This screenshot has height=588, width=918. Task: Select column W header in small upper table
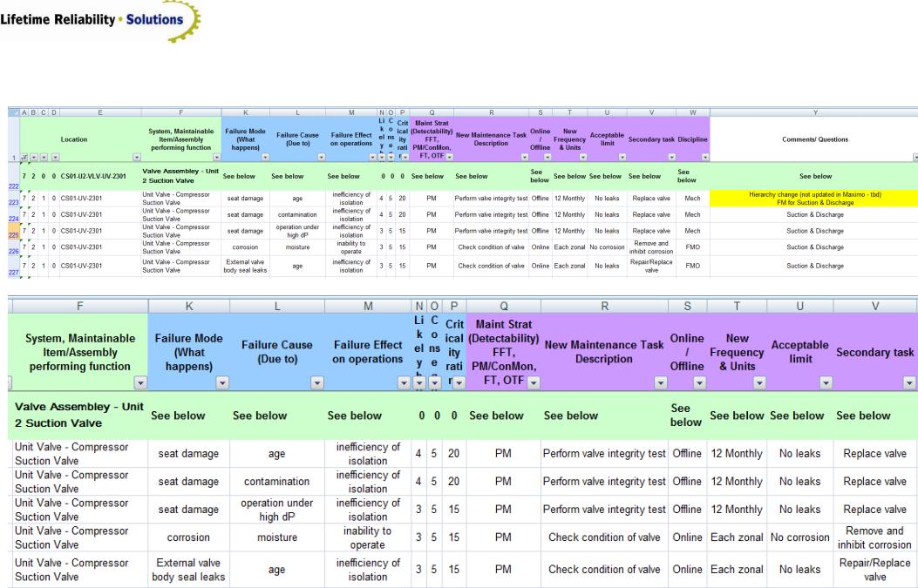pos(692,112)
